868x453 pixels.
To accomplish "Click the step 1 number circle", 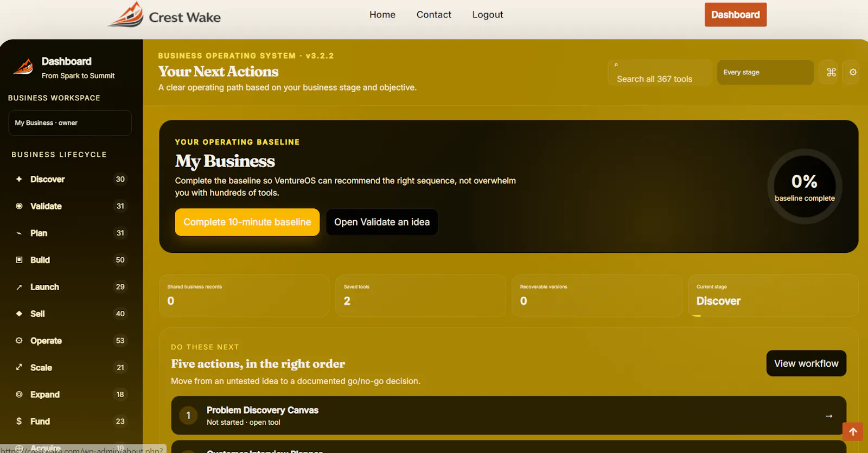I will [188, 416].
